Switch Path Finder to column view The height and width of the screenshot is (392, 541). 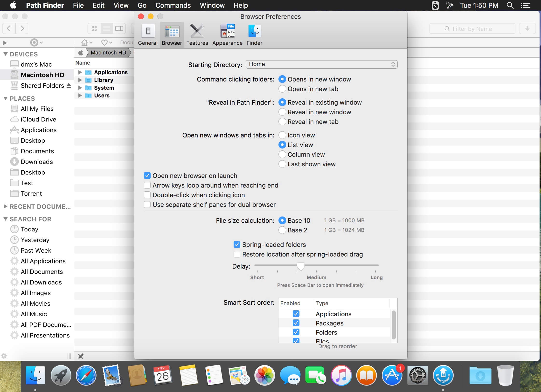(119, 28)
